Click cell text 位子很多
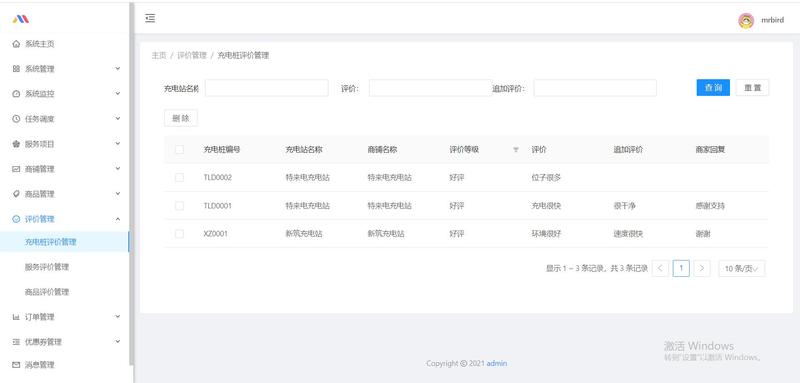 click(546, 177)
